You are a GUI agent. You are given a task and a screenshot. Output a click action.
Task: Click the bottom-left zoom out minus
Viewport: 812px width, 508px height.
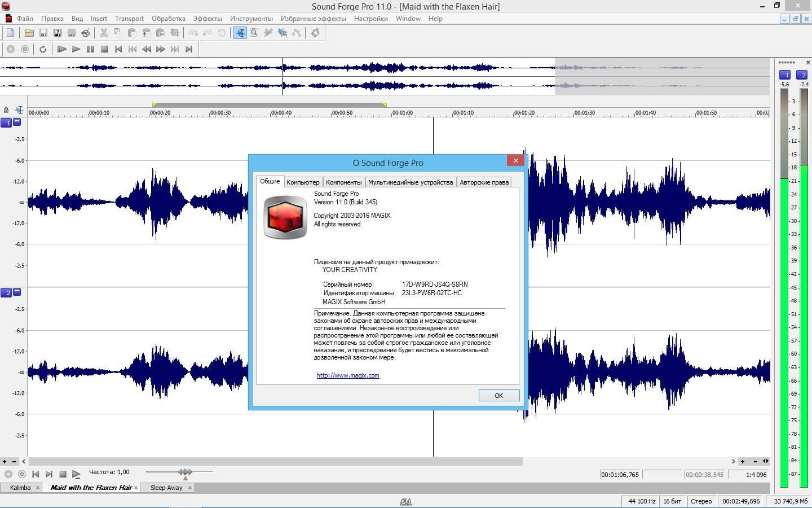point(14,461)
